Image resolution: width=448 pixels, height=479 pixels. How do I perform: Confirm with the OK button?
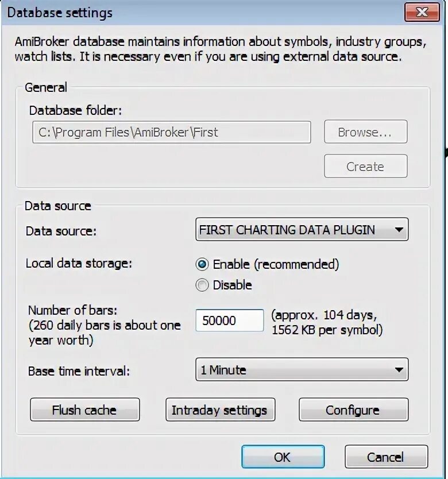point(283,457)
